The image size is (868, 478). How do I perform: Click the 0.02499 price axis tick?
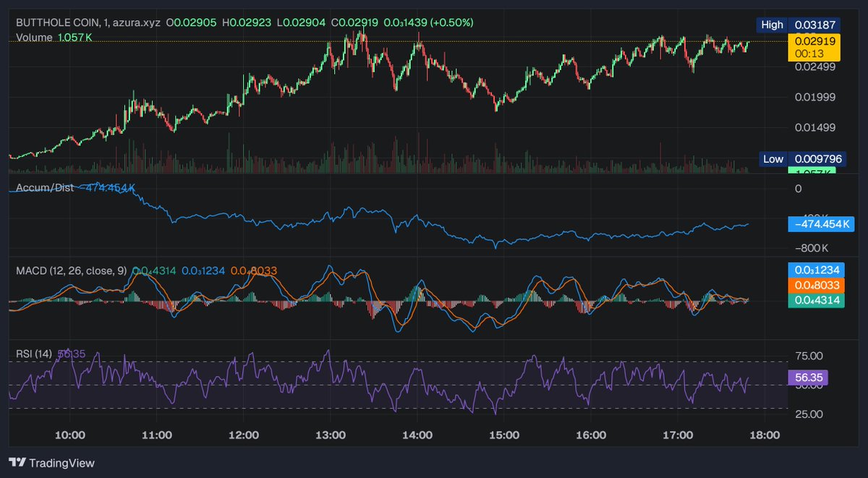(815, 67)
